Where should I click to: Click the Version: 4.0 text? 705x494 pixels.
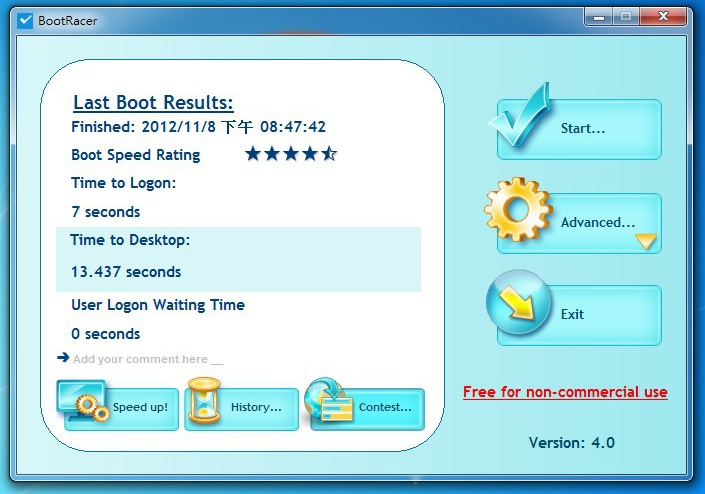[572, 443]
